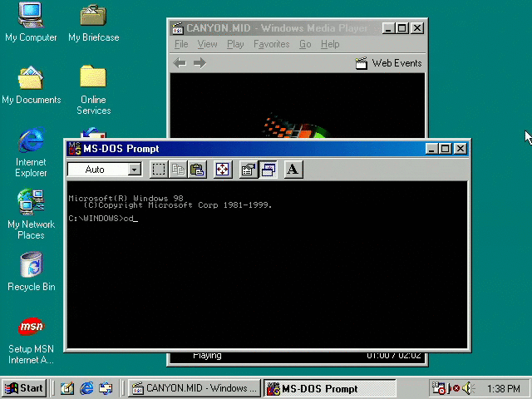Select the Setup MSN Internet Access icon
The height and width of the screenshot is (399, 532).
[31, 327]
